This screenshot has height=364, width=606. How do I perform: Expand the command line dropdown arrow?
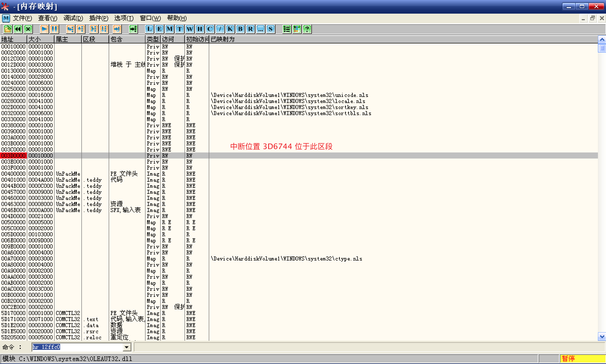[127, 347]
